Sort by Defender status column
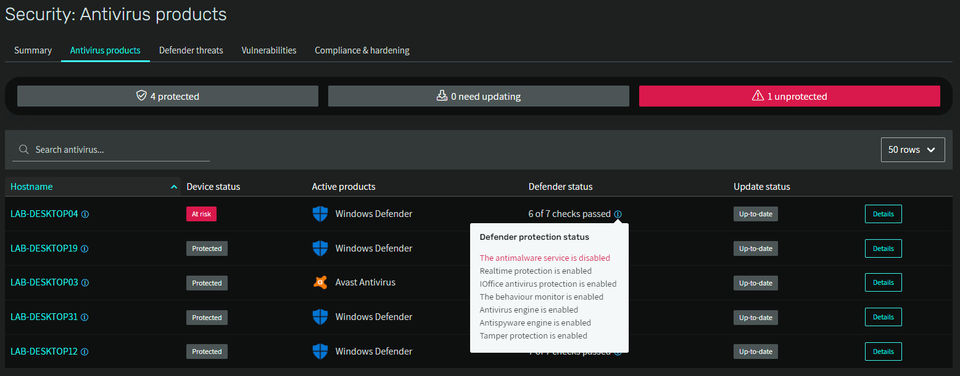This screenshot has height=376, width=960. [560, 187]
